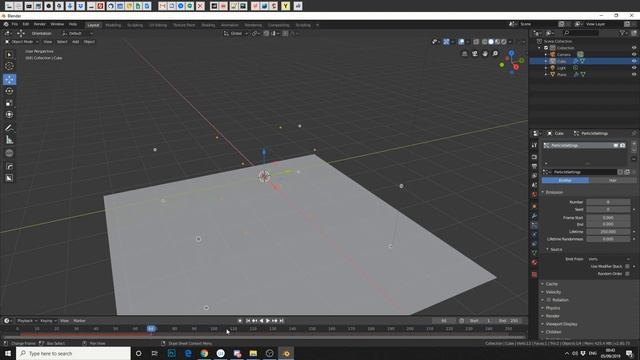
Task: Select the Hair particle type button
Action: (612, 180)
